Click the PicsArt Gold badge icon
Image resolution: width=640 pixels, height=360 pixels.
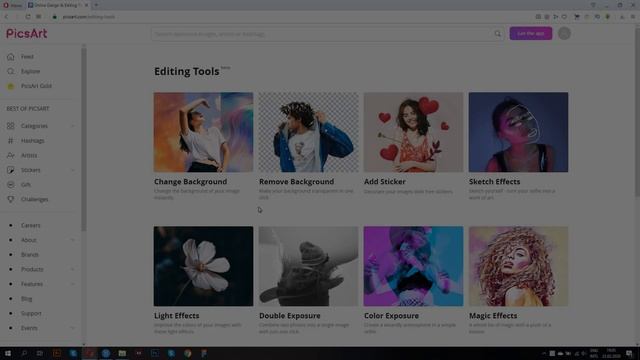point(11,86)
